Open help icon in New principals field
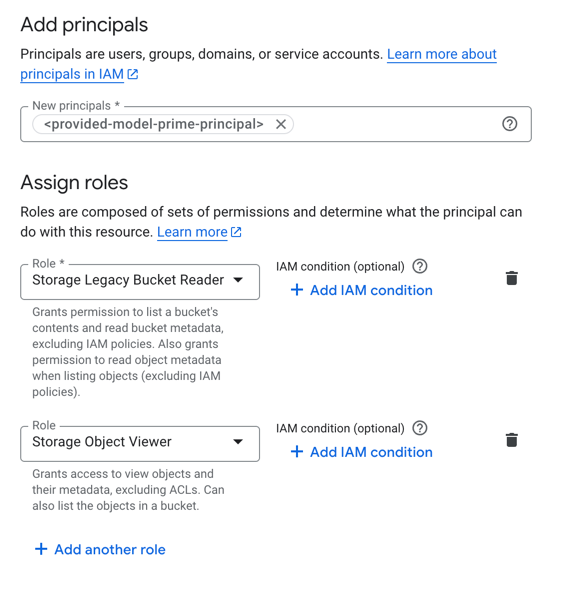Screen dimensions: 574x594 (x=510, y=124)
